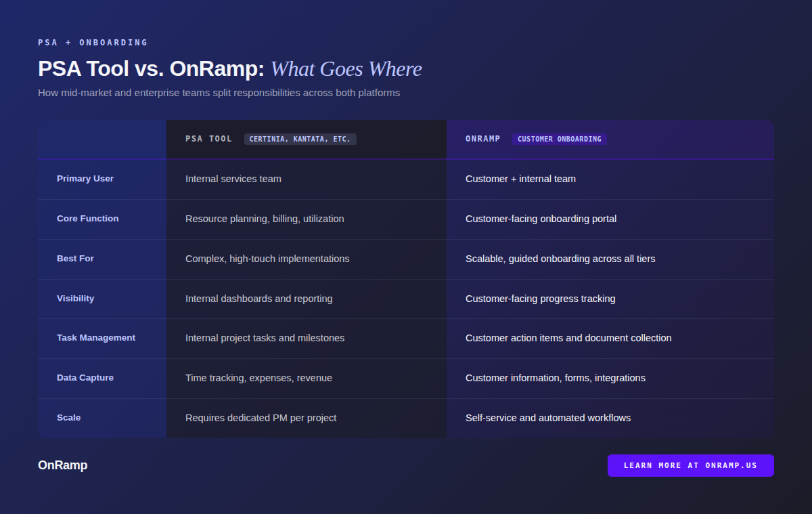Select 'Customer-facing progress tracking' cell
812x514 pixels.
(x=540, y=299)
